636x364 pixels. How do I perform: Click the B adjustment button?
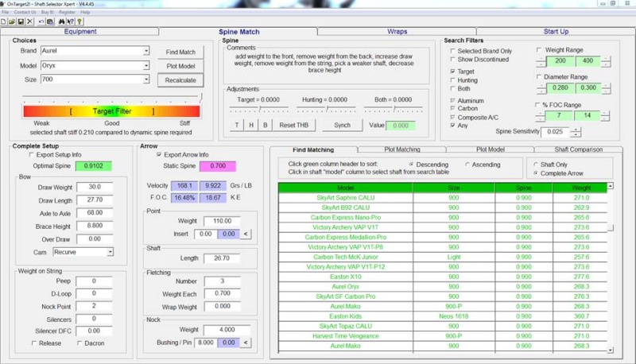tap(266, 125)
